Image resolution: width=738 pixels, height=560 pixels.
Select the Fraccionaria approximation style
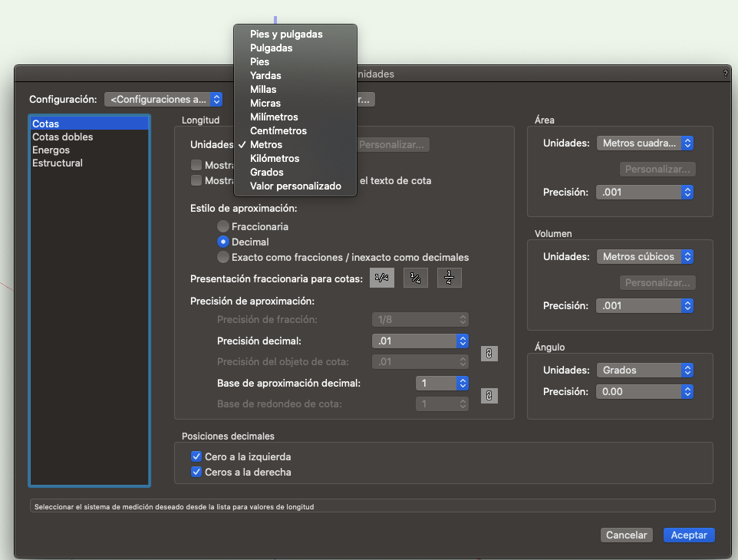[223, 227]
